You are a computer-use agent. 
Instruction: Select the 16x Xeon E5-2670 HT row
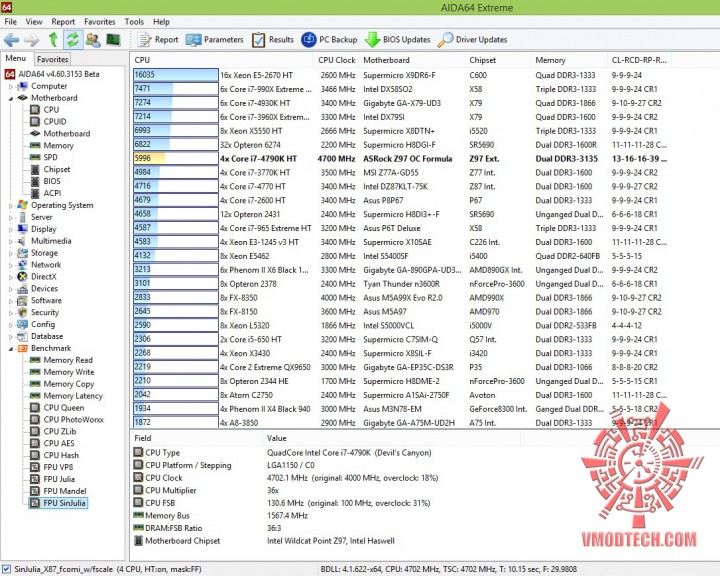[x=403, y=75]
